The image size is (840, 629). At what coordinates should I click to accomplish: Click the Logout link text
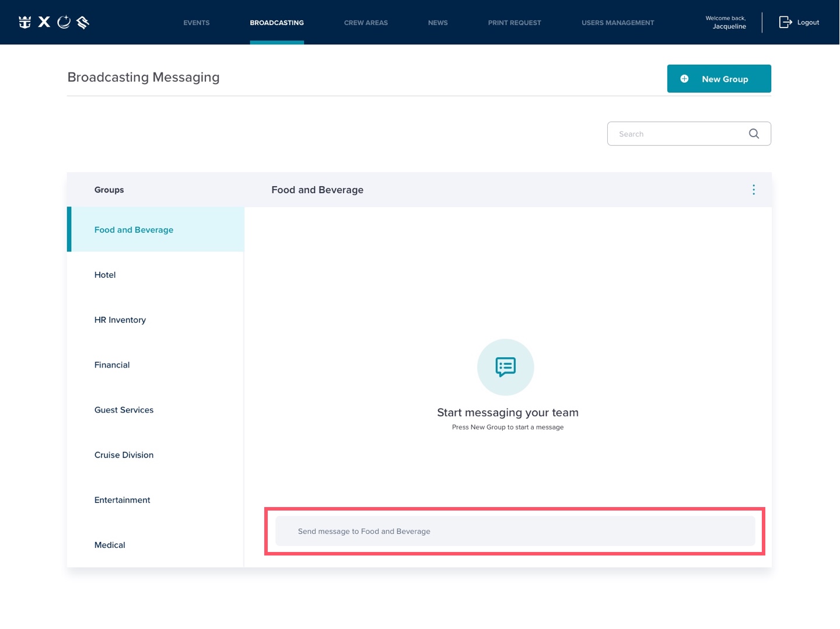click(x=808, y=22)
